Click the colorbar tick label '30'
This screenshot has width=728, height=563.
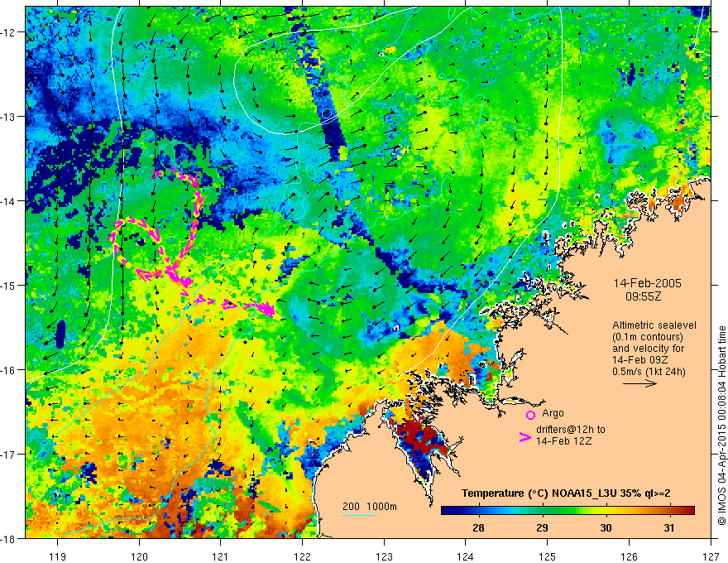(606, 527)
